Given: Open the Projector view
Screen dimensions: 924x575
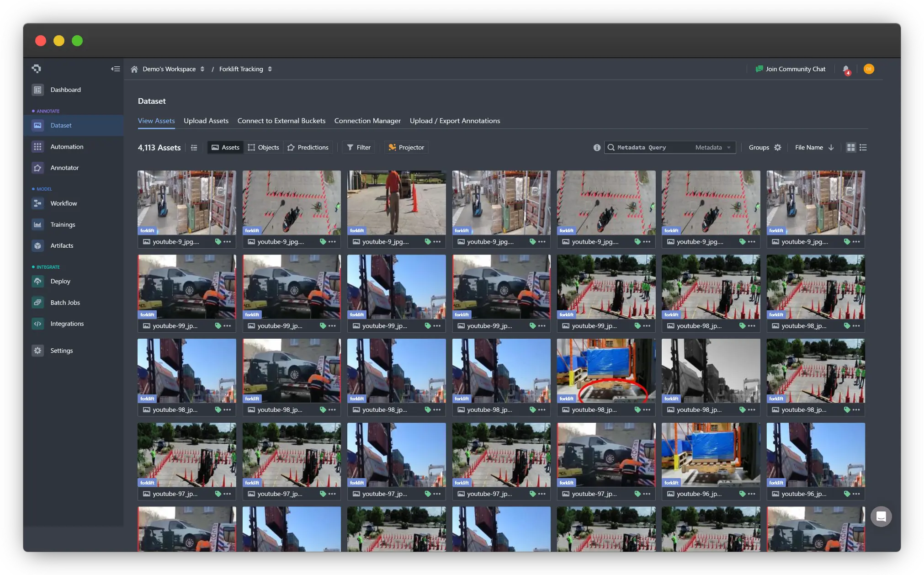Looking at the screenshot, I should (406, 148).
